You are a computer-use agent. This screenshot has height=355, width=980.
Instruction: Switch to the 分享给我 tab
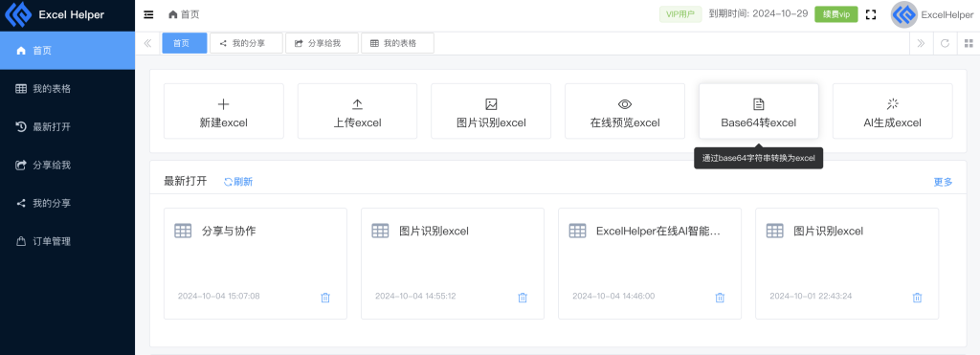[322, 43]
